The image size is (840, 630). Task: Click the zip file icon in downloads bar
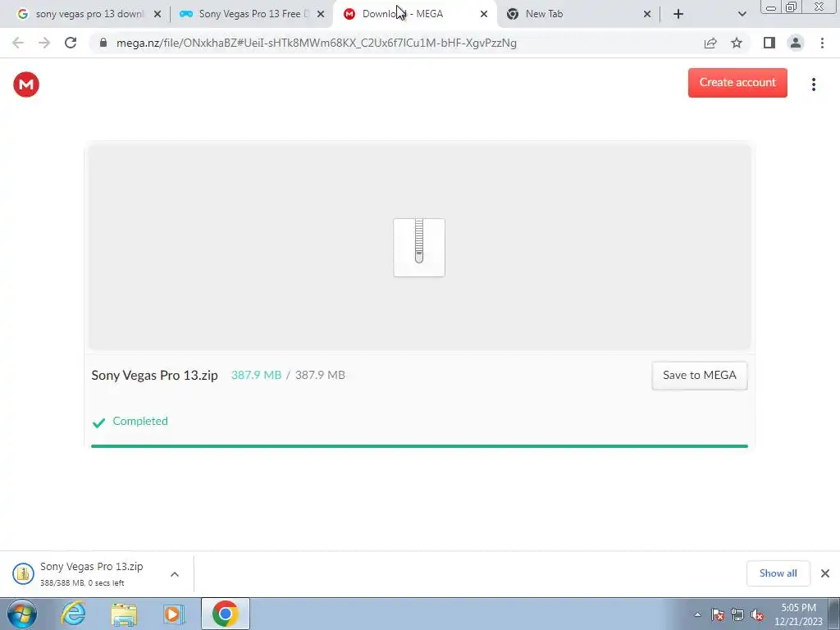(x=23, y=573)
